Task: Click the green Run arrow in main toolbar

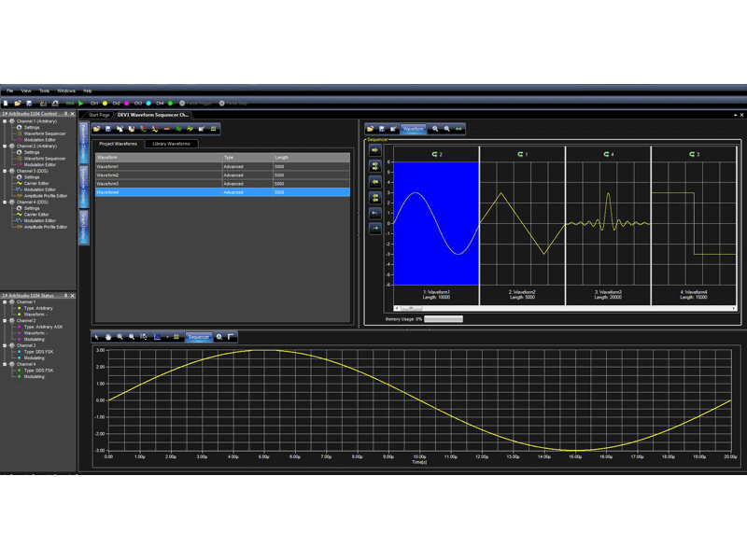Action: pos(82,103)
